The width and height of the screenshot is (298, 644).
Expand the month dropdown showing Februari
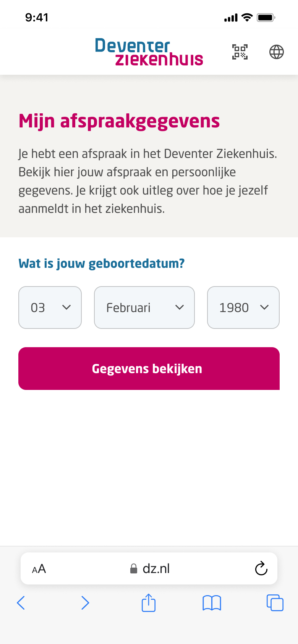[144, 308]
